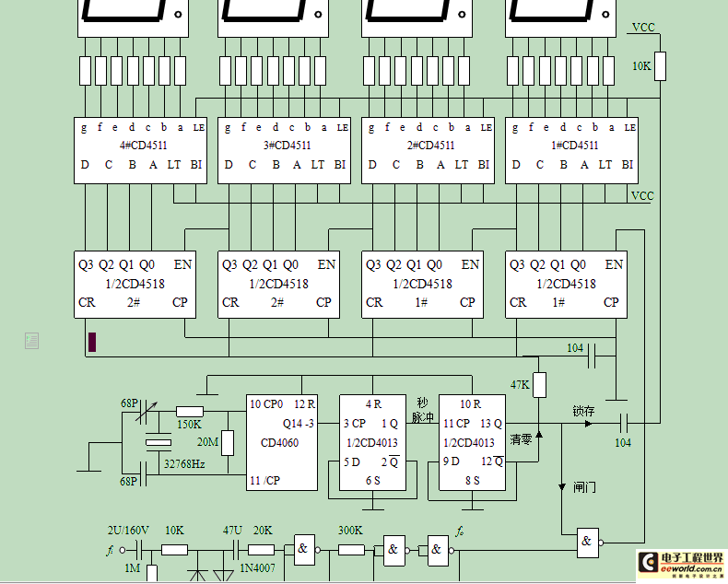728x584 pixels.
Task: Click the 104 label below 锁存 capacitor
Action: click(623, 442)
